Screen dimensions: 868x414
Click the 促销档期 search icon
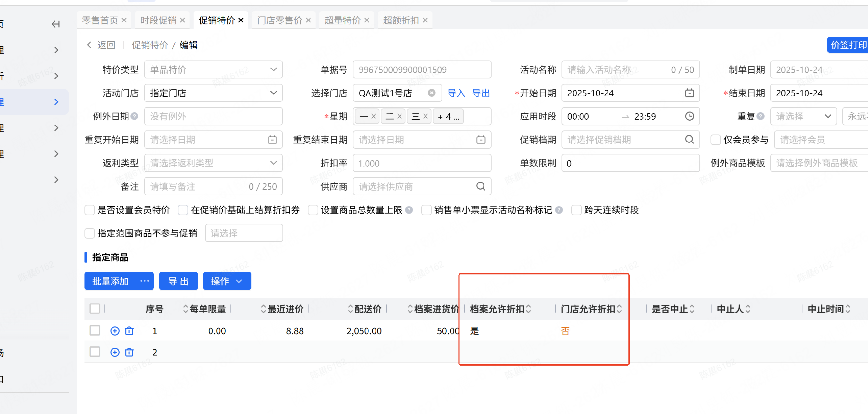(x=690, y=140)
